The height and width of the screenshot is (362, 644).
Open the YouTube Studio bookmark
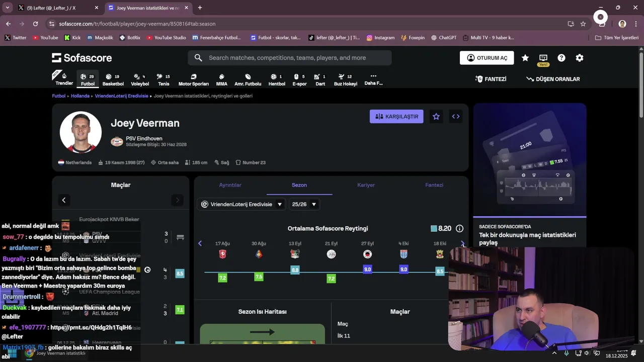pyautogui.click(x=166, y=38)
